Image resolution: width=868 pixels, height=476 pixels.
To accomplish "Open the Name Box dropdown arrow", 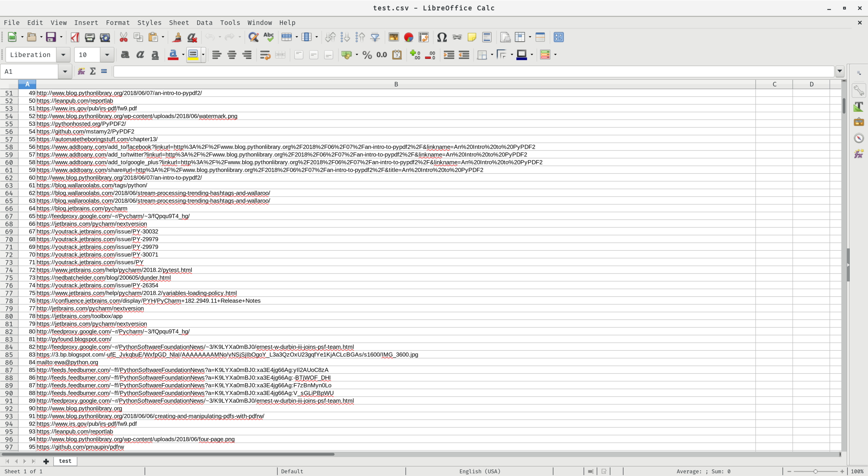I will point(65,72).
